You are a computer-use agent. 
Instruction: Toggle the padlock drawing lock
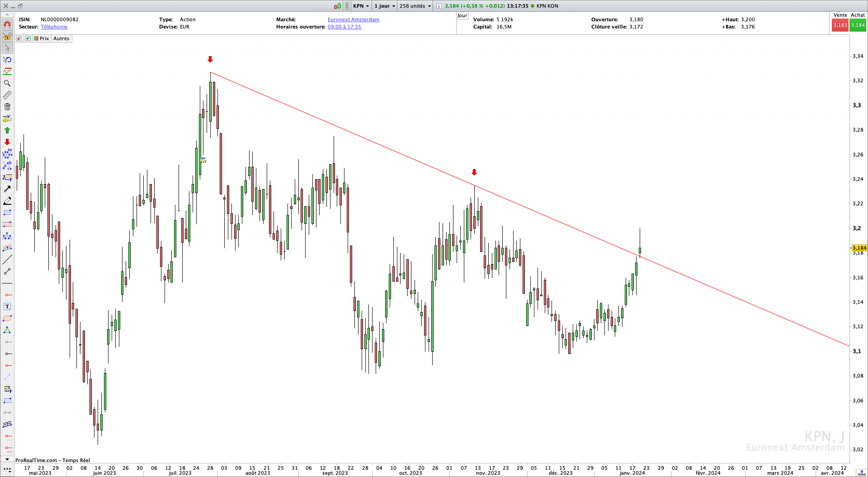(7, 37)
